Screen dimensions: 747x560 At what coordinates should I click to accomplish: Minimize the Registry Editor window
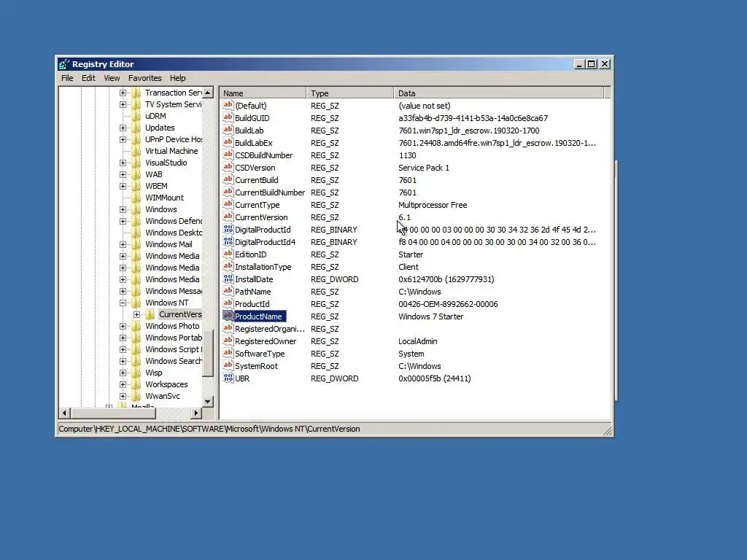[578, 64]
